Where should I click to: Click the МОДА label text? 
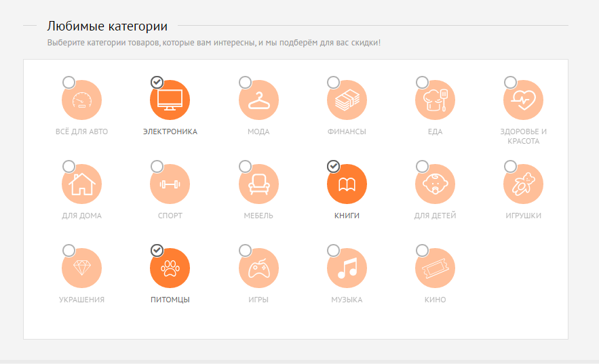pos(258,132)
